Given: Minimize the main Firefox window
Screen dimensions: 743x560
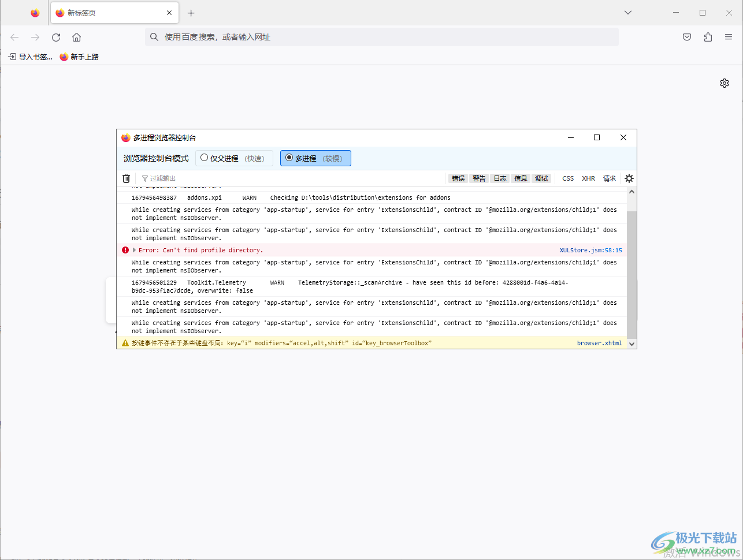Looking at the screenshot, I should (676, 13).
